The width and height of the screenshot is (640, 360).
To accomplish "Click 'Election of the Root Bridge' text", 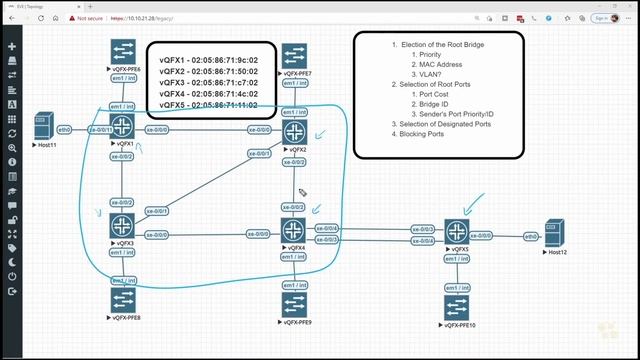I will point(442,44).
